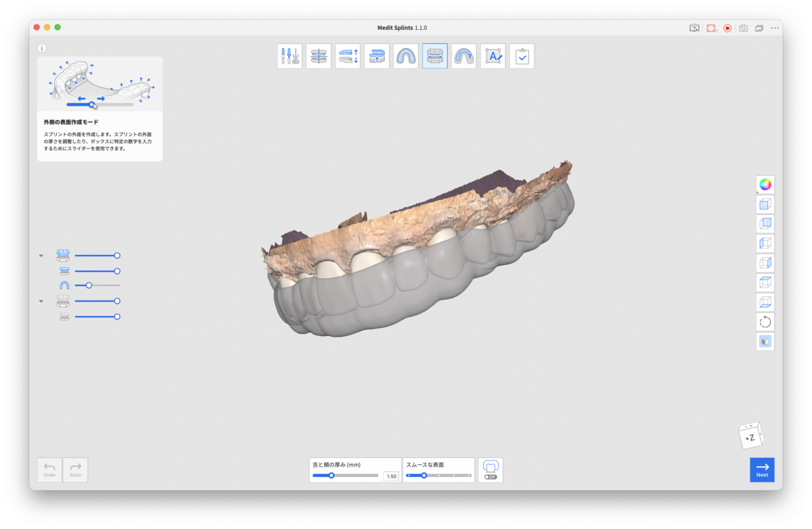This screenshot has width=812, height=529.
Task: Toggle the model shading display mode
Action: [x=765, y=341]
